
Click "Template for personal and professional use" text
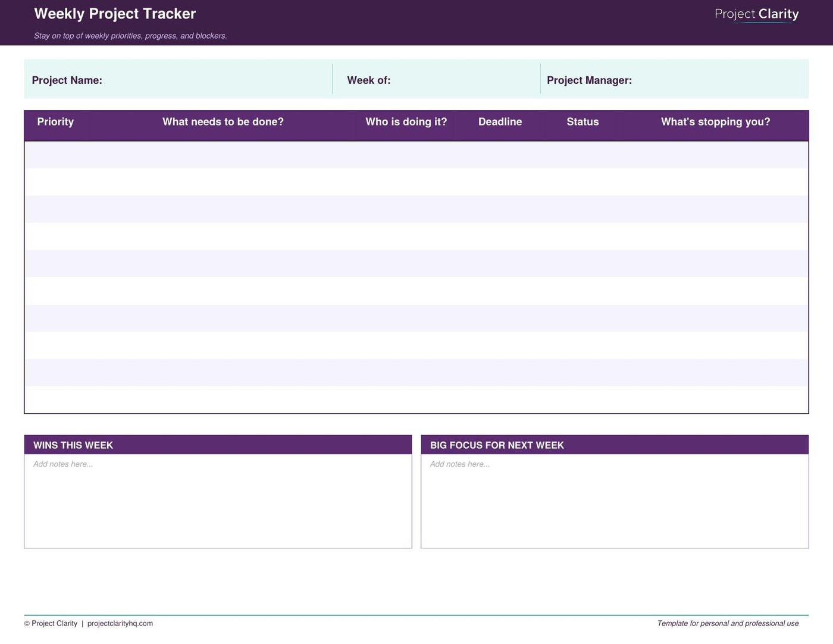pos(728,624)
